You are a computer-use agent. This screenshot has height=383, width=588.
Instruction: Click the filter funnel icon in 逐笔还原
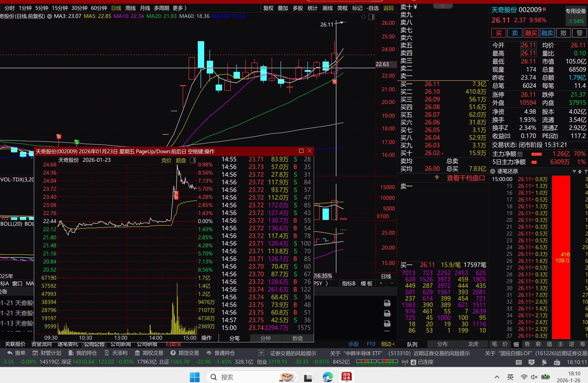click(x=574, y=171)
